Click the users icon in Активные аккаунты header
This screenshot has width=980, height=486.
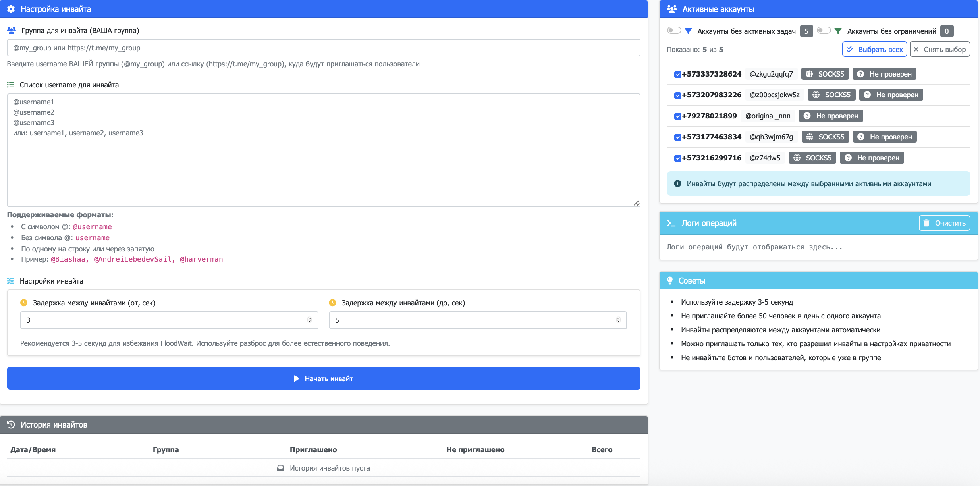(672, 9)
